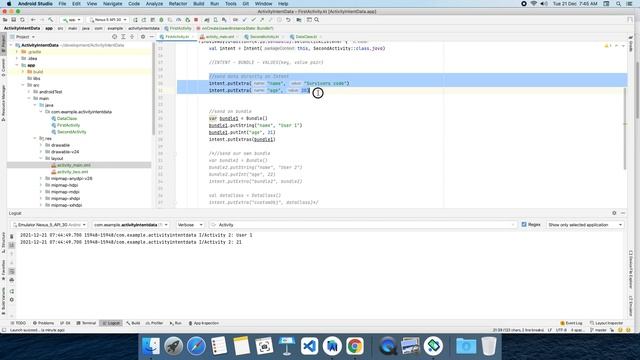Open Safari from the Dock
The height and width of the screenshot is (360, 640).
pos(196,346)
